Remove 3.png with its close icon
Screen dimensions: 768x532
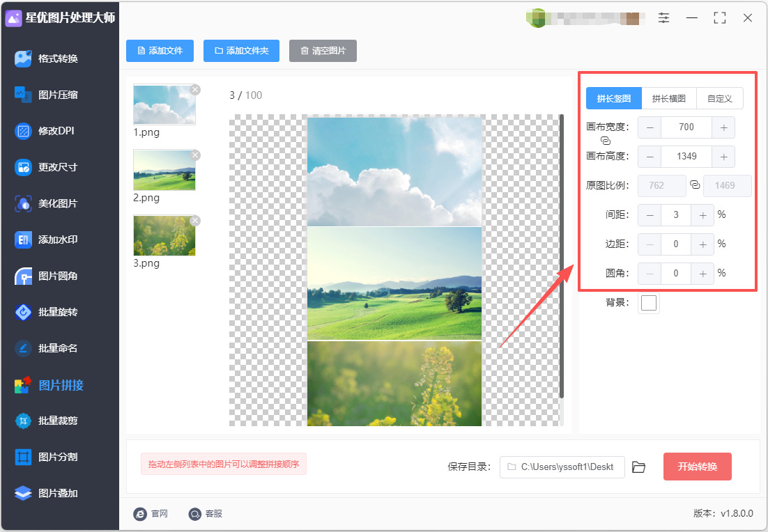195,221
